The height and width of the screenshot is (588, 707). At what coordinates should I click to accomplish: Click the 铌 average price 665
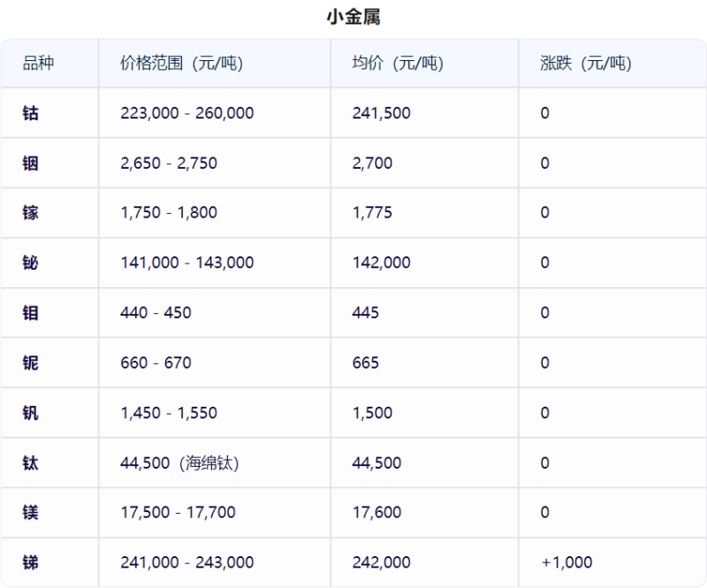pos(365,363)
